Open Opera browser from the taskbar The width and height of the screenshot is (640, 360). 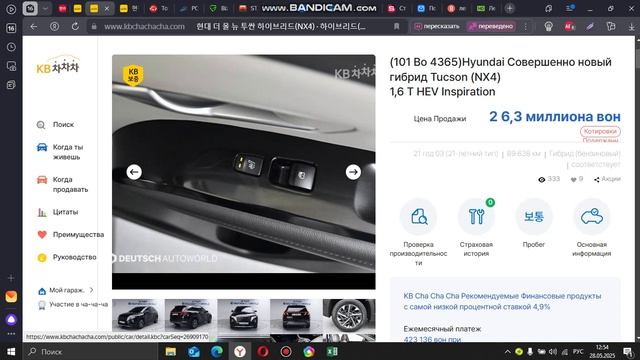point(263,351)
